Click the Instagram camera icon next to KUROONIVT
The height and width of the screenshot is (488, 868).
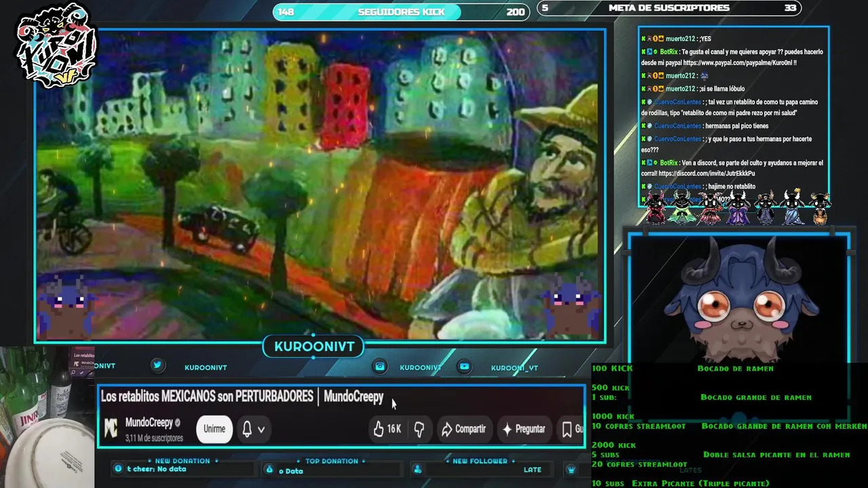[x=380, y=367]
